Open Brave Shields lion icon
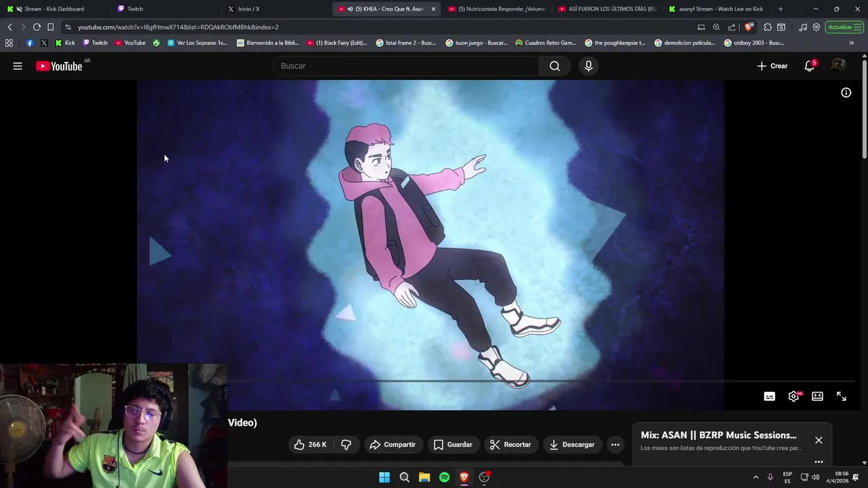Screen dimensions: 868x488 point(749,27)
